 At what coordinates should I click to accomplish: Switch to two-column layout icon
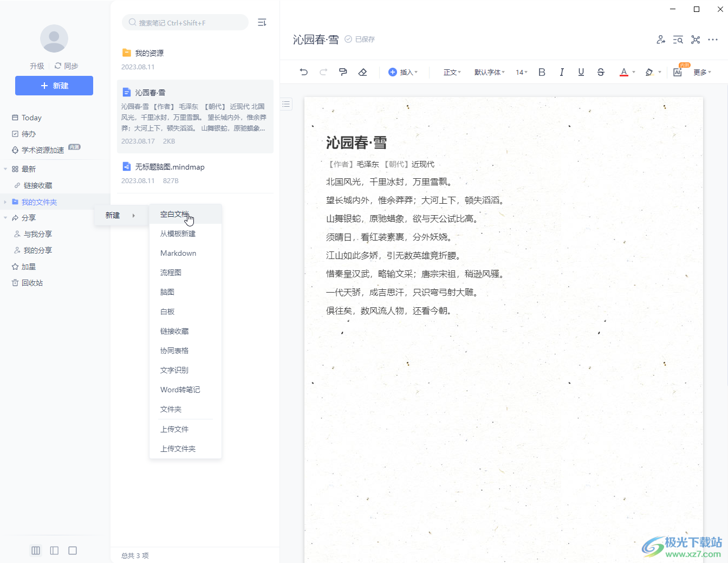54,551
